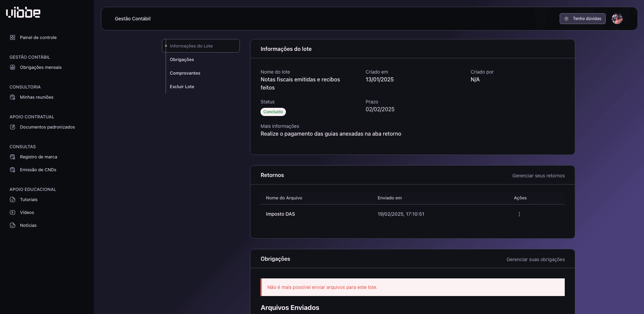Open the user profile avatar

click(617, 19)
